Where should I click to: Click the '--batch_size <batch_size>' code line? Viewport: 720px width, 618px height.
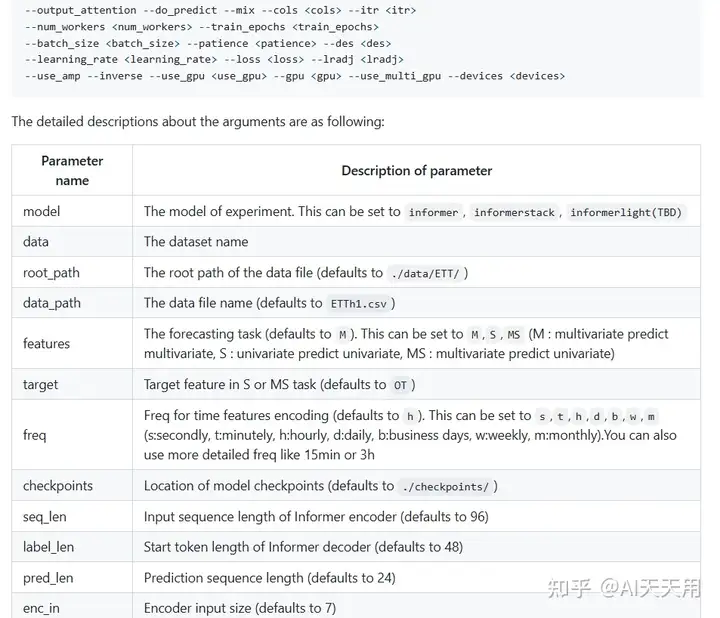point(208,43)
